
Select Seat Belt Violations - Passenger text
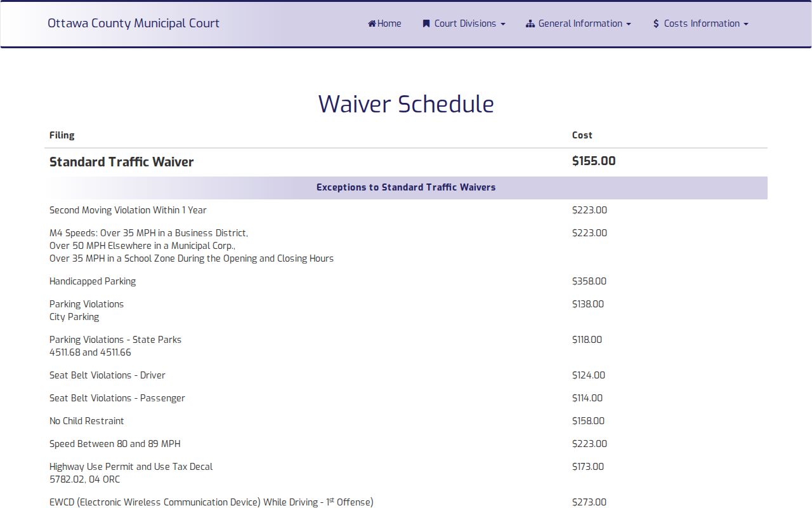(117, 398)
